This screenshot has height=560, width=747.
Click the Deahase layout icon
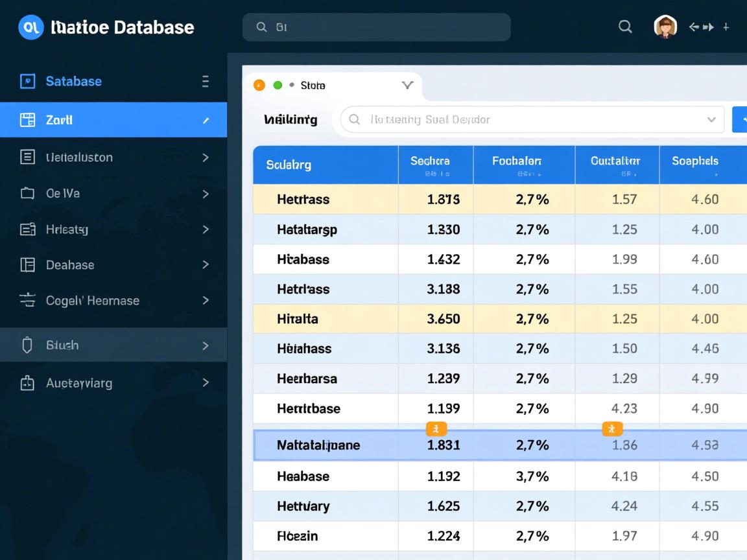coord(27,264)
